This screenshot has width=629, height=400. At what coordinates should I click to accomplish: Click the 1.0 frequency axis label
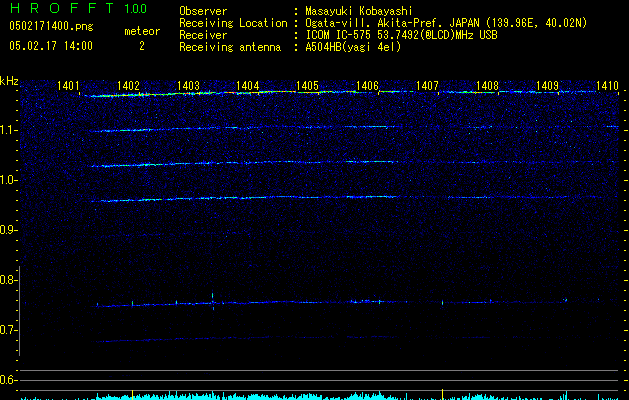pyautogui.click(x=8, y=180)
